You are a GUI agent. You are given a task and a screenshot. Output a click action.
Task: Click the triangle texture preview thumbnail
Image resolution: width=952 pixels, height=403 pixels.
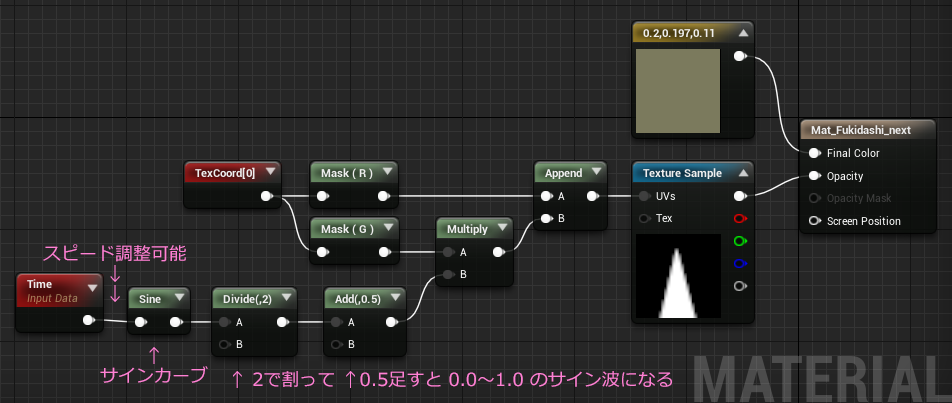point(678,276)
